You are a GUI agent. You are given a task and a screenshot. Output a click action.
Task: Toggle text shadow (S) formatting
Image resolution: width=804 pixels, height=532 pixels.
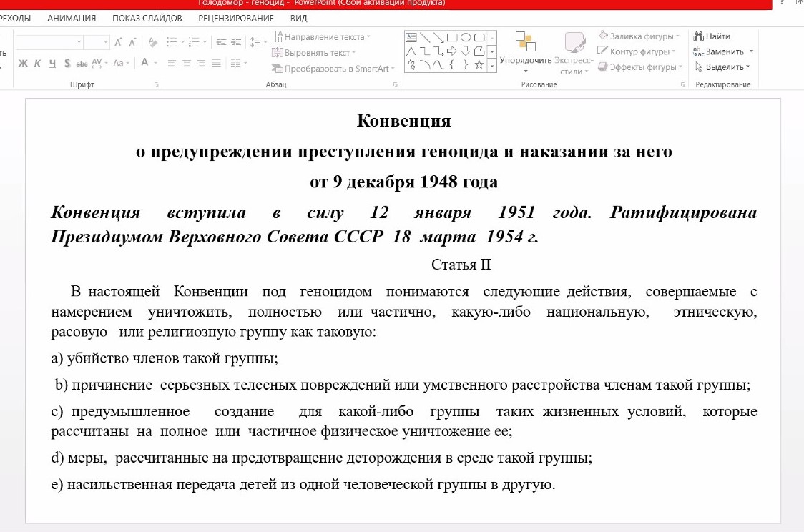point(67,63)
